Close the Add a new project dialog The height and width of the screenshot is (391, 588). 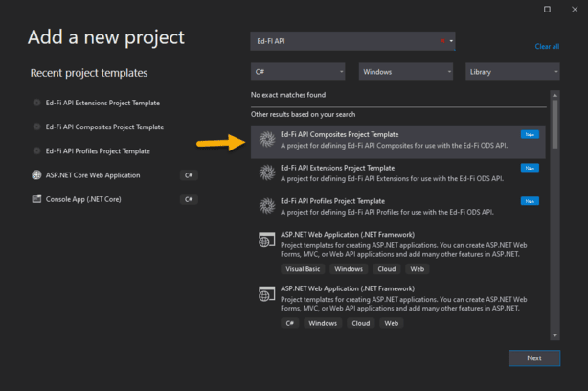[x=575, y=9]
